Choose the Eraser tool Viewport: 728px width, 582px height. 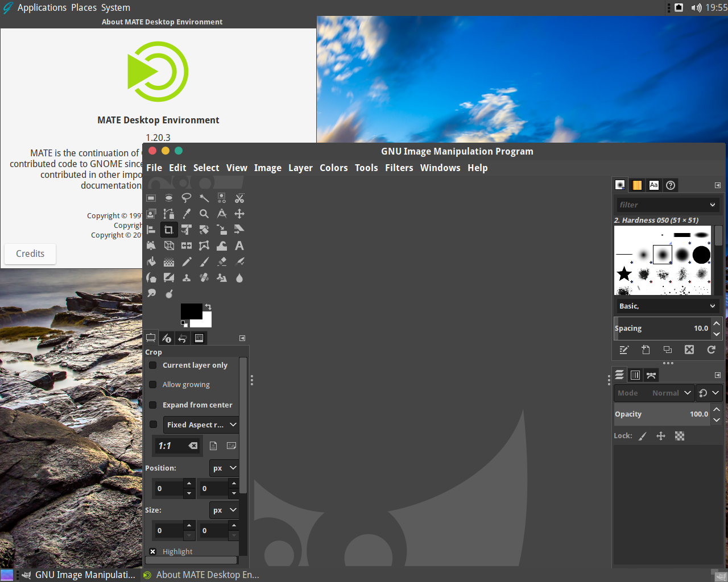tap(222, 261)
